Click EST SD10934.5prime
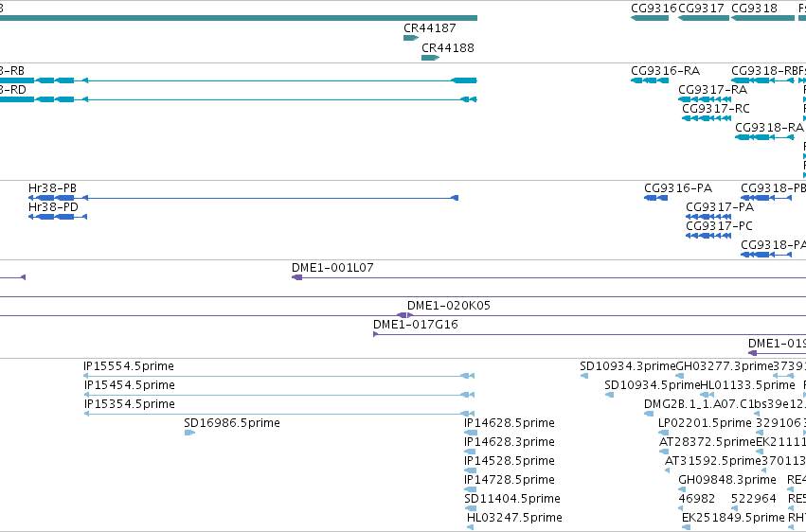This screenshot has height=532, width=806. click(609, 395)
